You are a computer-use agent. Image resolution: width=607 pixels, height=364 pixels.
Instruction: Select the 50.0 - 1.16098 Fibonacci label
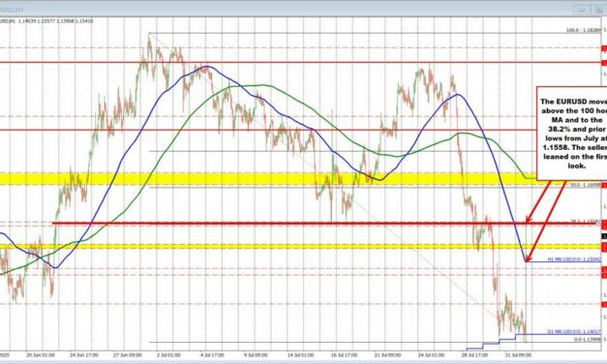tap(586, 185)
